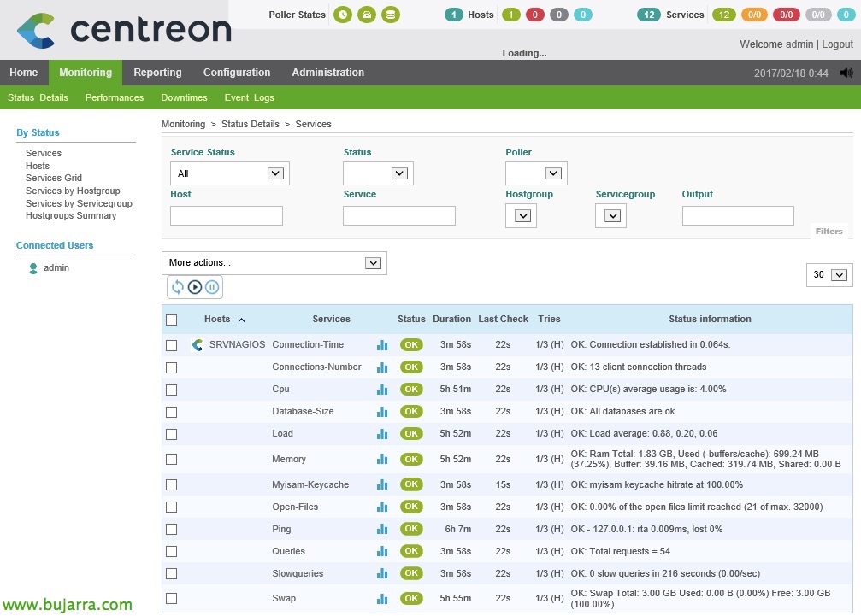The width and height of the screenshot is (861, 616).
Task: Open the Configuration menu
Action: click(x=237, y=73)
